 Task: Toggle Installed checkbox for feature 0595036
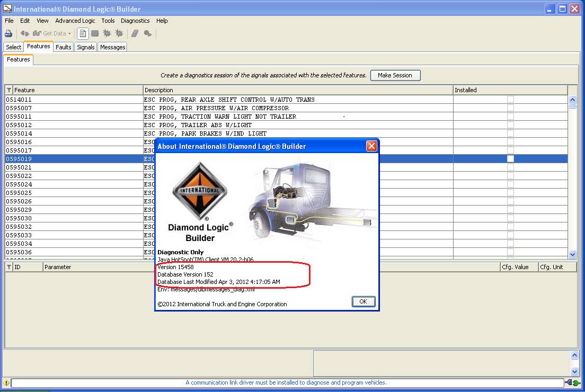click(x=510, y=252)
